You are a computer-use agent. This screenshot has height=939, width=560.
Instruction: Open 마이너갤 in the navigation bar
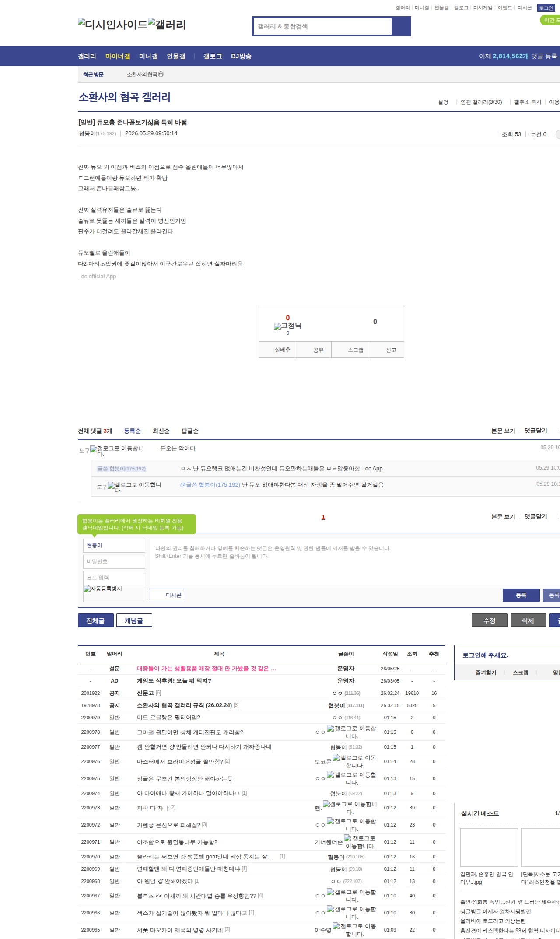click(x=118, y=56)
